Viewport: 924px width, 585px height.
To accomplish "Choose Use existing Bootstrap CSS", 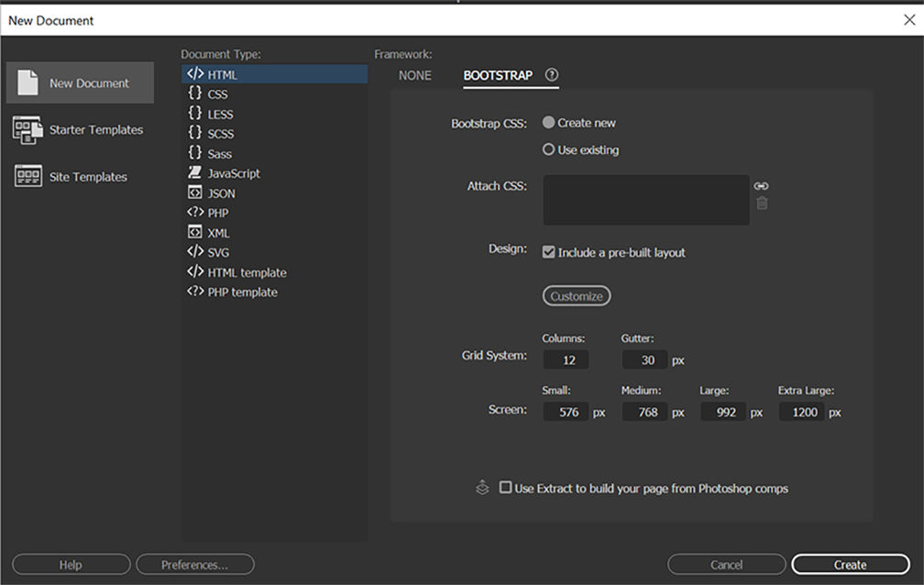I will (x=547, y=149).
